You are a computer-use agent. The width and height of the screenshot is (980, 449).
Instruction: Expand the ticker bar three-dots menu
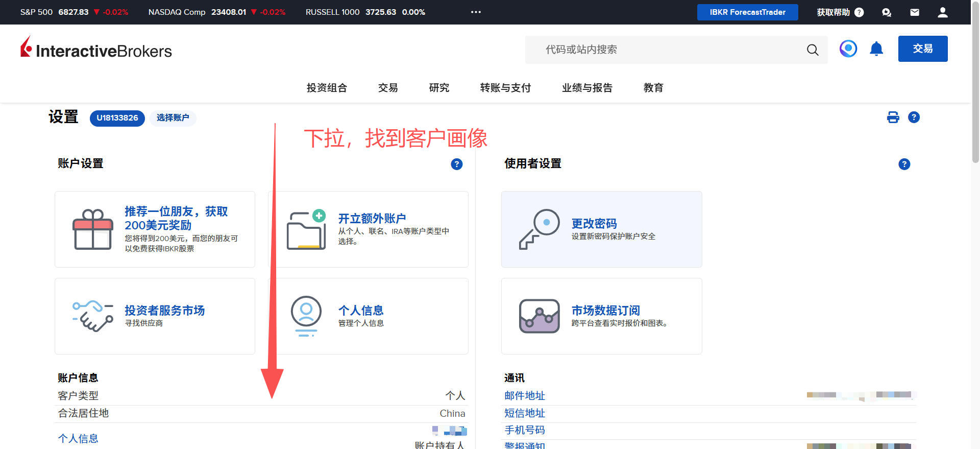pos(476,12)
